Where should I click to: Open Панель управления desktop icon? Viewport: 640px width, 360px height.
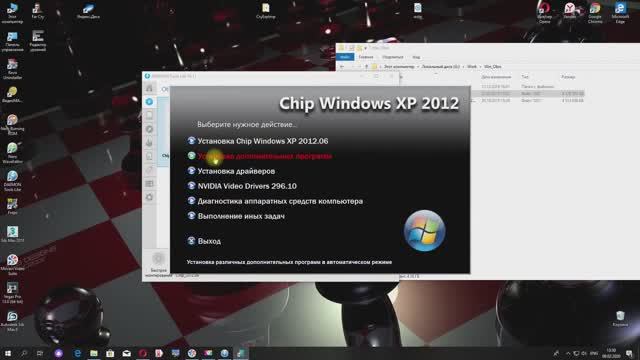[12, 42]
